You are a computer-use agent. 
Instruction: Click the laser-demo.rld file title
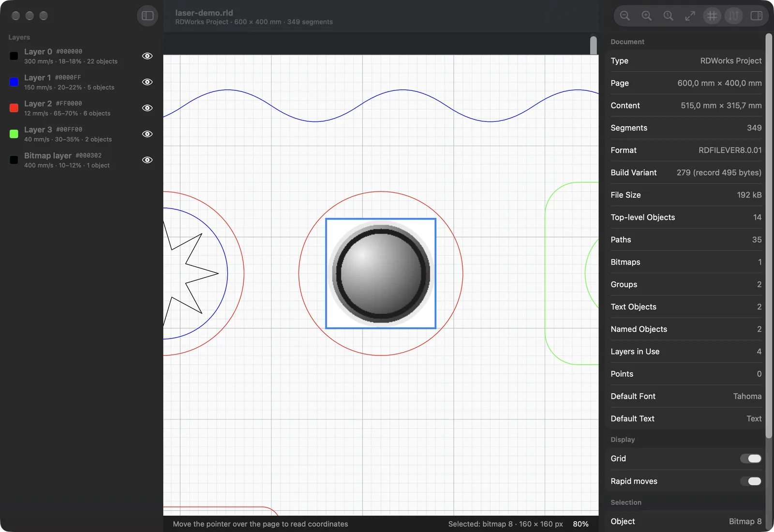click(x=204, y=13)
